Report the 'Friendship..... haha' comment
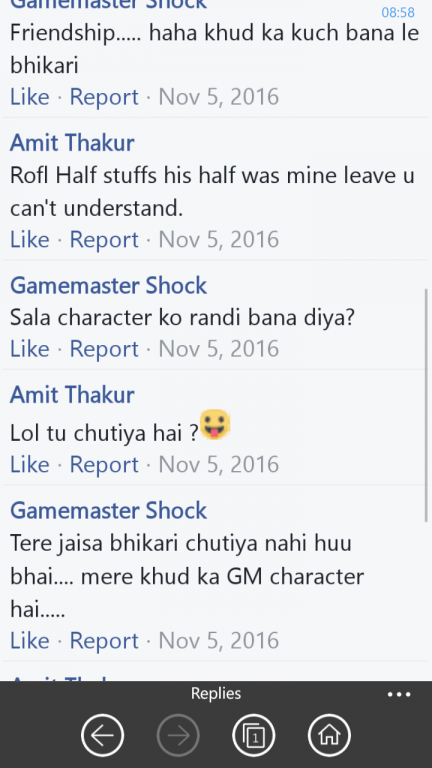 coord(104,97)
